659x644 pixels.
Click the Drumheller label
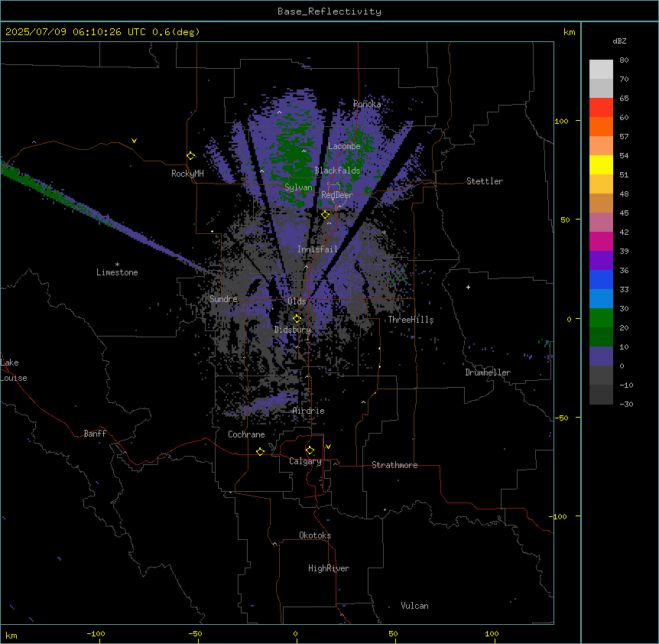click(488, 372)
